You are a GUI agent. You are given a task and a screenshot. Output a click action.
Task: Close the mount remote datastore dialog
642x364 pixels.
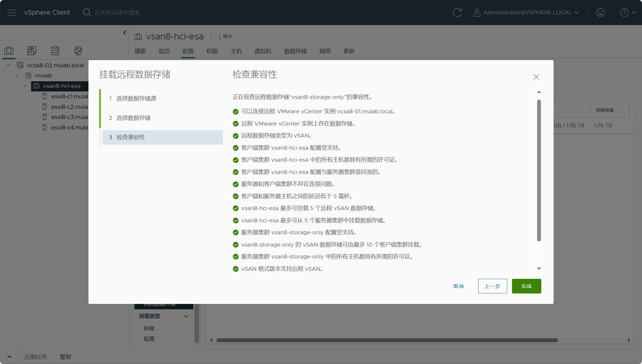coord(536,77)
